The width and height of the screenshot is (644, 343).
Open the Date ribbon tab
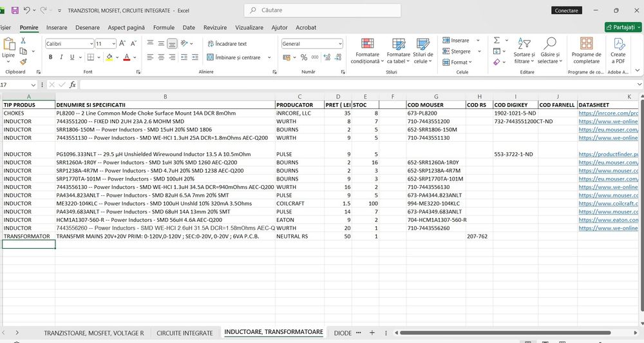(x=189, y=28)
